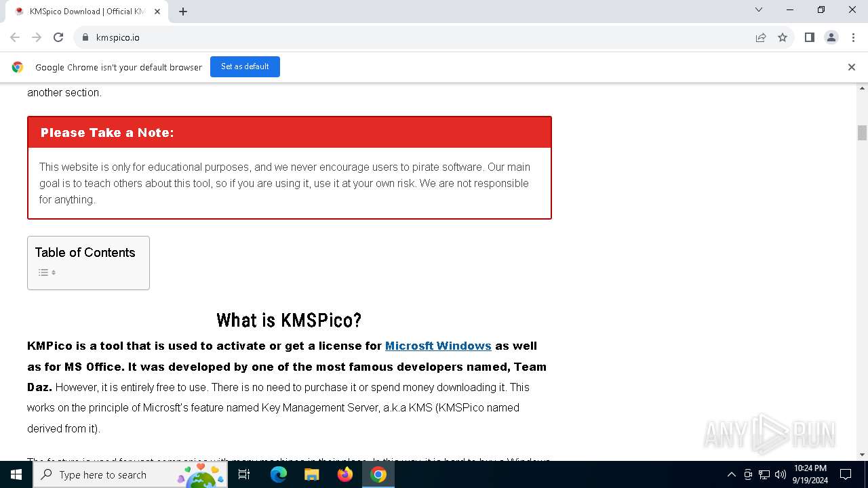
Task: Click the site lock icon in address bar
Action: coord(85,37)
